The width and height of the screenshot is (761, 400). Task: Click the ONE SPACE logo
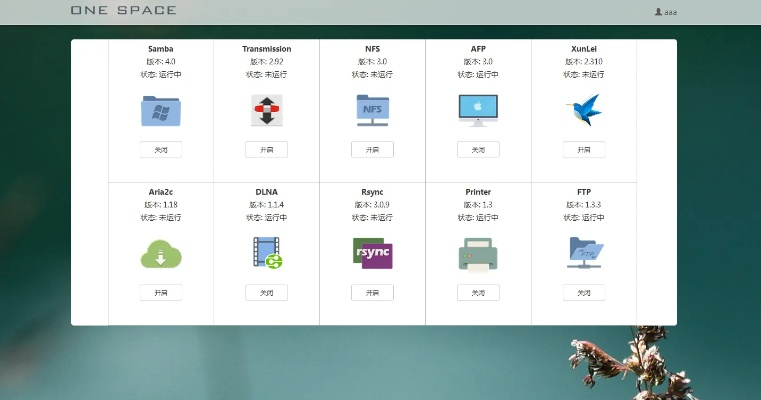[x=123, y=10]
